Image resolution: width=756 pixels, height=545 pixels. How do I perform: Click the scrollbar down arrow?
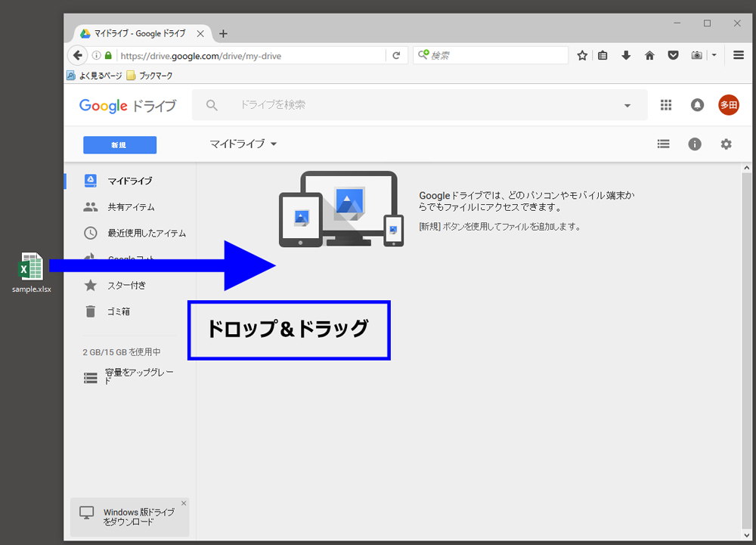746,536
